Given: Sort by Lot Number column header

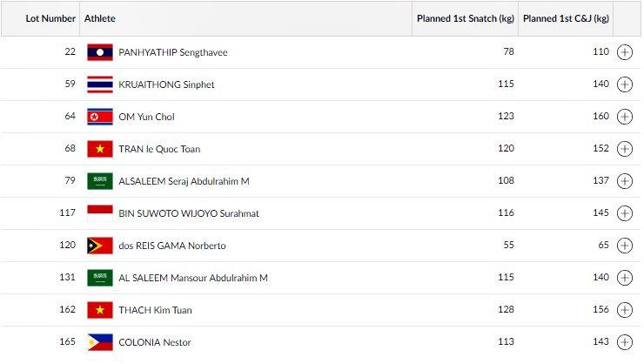Looking at the screenshot, I should (x=51, y=18).
